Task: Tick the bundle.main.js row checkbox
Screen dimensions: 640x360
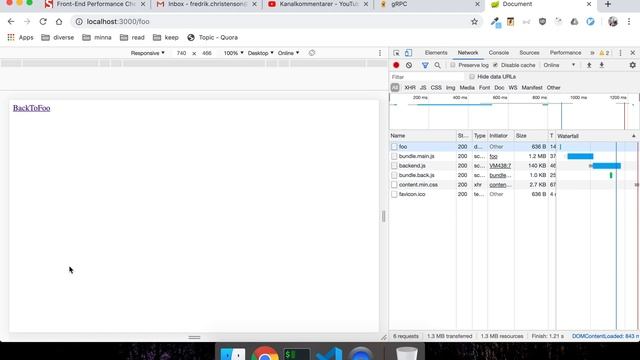Action: [x=394, y=156]
